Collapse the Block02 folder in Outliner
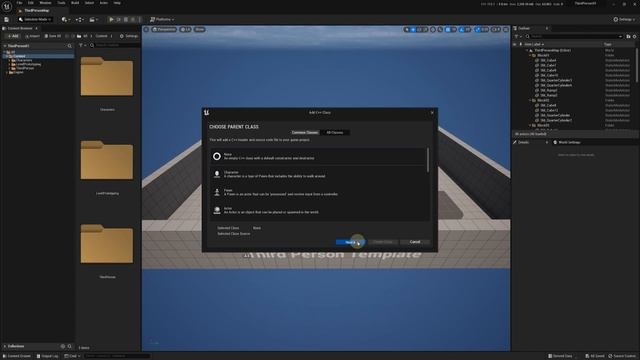The width and height of the screenshot is (640, 360). 530,100
